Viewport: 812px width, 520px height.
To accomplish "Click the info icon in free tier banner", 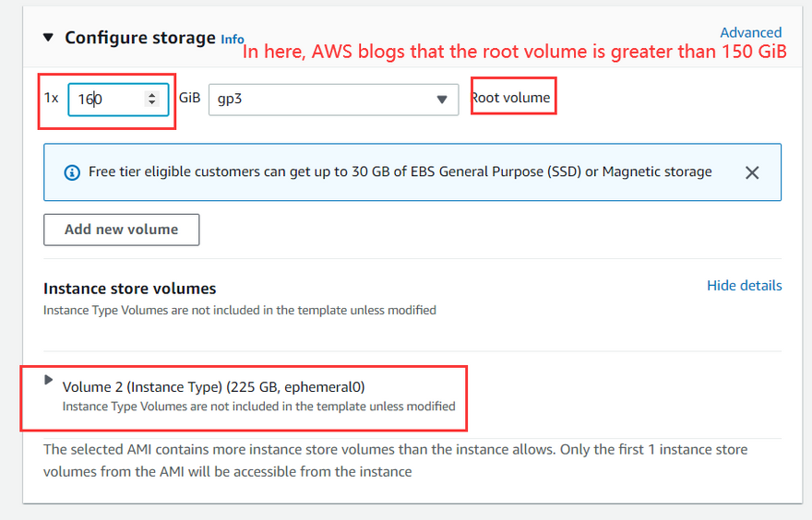I will tap(72, 172).
